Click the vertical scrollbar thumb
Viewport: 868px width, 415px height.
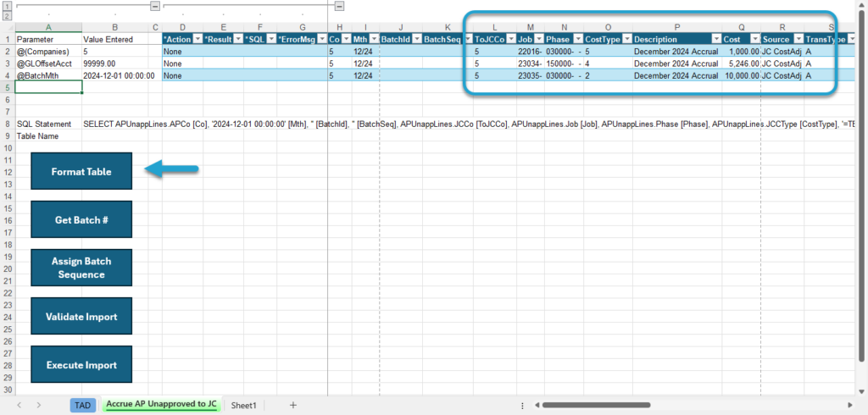[x=861, y=185]
